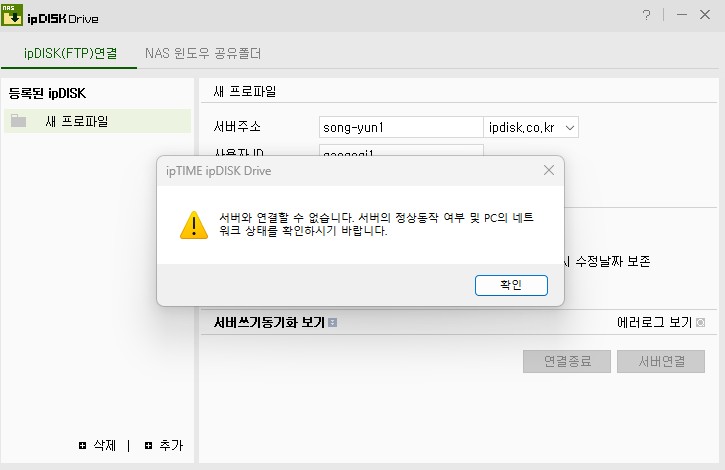The width and height of the screenshot is (725, 470).
Task: Open help via the question mark icon
Action: click(x=646, y=15)
